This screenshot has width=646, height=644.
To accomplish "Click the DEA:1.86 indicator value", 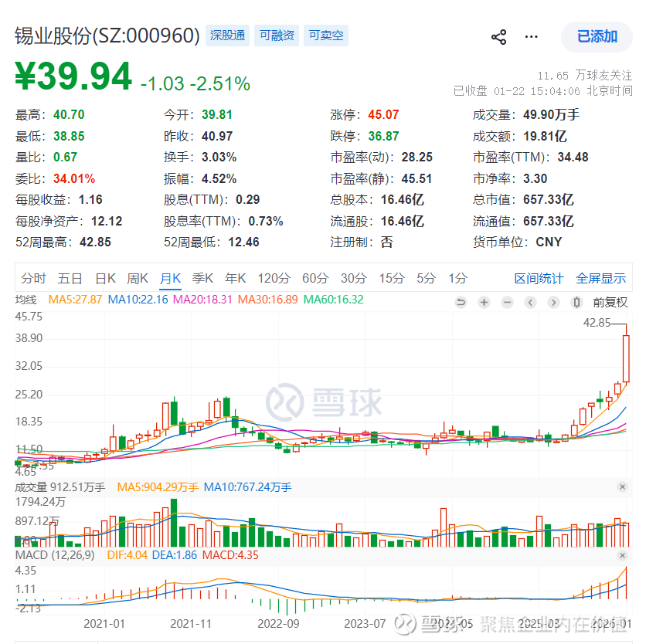I will (x=175, y=555).
